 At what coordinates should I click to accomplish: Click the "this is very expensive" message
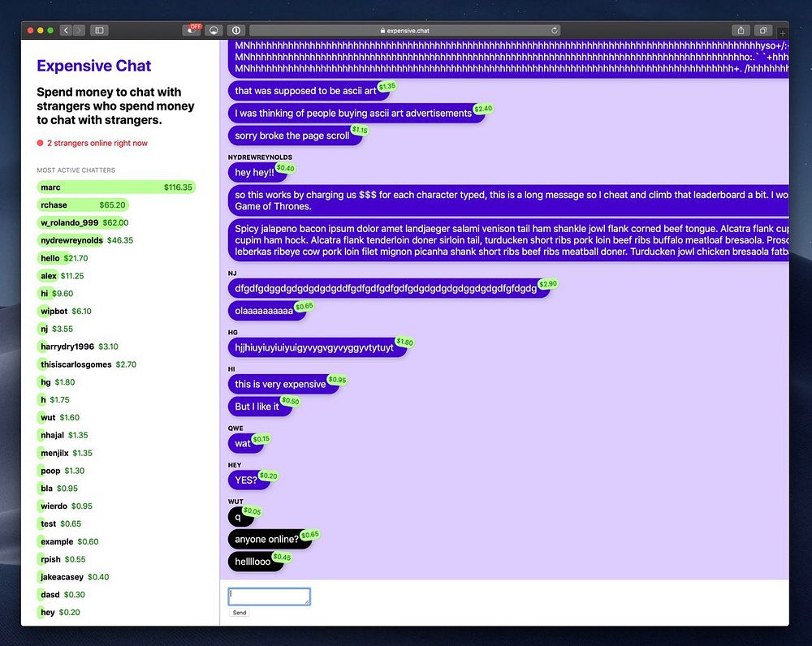pos(283,384)
